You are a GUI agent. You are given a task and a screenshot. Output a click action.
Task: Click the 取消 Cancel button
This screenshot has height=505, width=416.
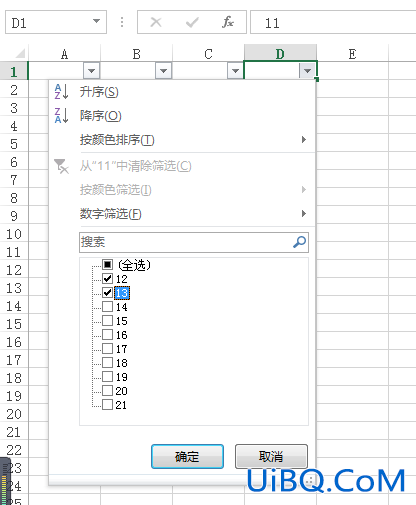click(271, 456)
